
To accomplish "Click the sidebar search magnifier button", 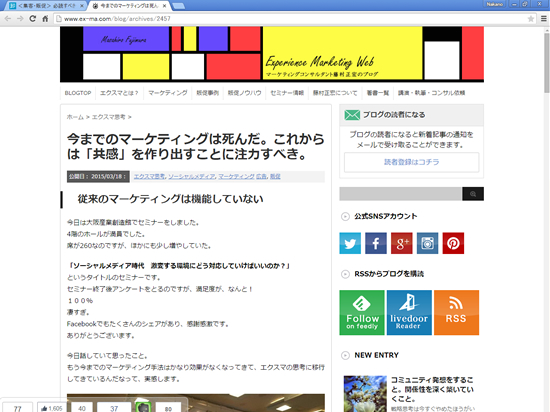I will coord(473,194).
